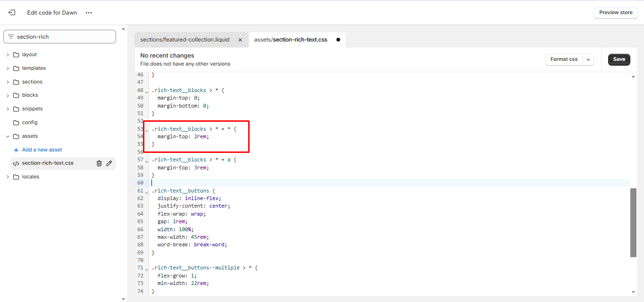The image size is (644, 302).
Task: Click the "max-width: 45rem;" code line
Action: [x=183, y=237]
